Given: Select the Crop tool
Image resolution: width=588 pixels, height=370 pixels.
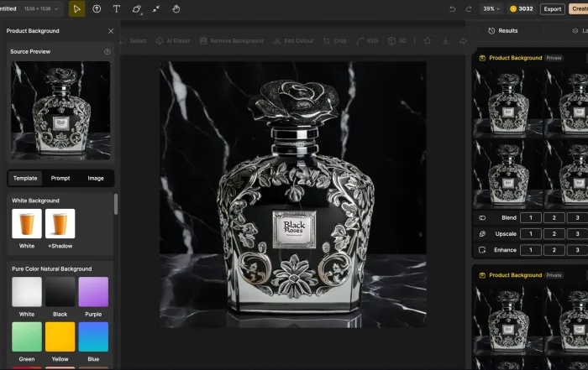Looking at the screenshot, I should pyautogui.click(x=335, y=41).
